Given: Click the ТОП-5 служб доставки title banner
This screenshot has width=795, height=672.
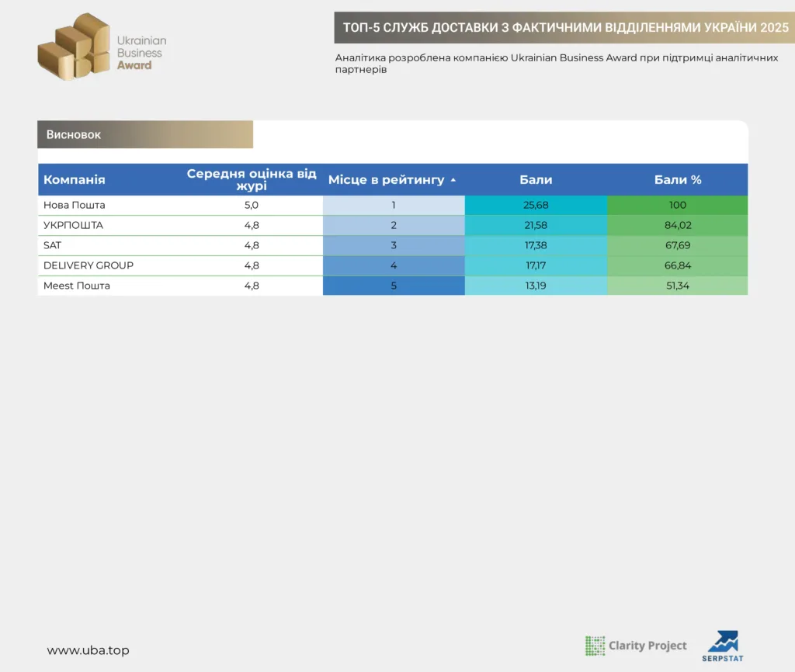Looking at the screenshot, I should click(x=564, y=27).
